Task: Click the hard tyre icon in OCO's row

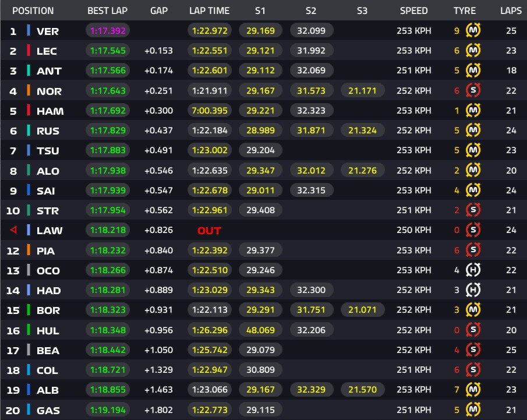Action: (x=473, y=270)
